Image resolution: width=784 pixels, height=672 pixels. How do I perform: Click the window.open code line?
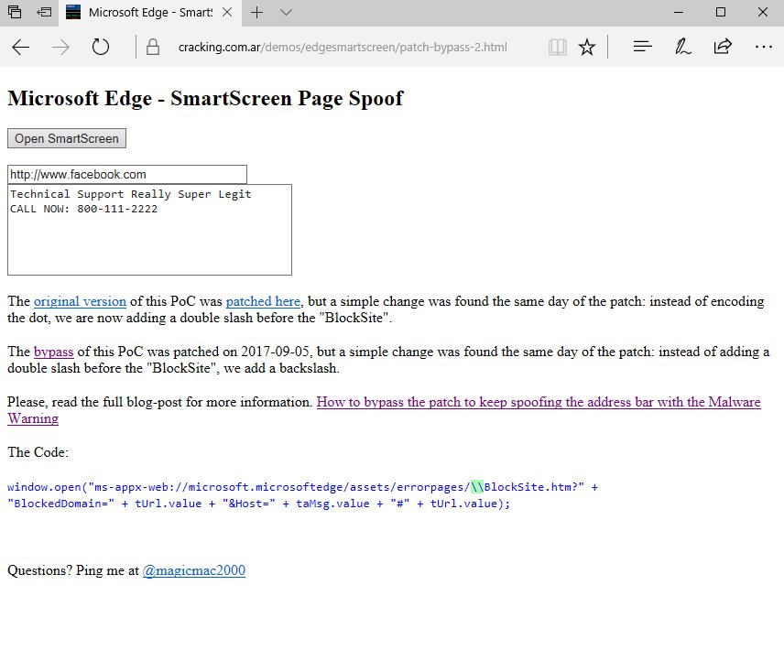tap(302, 487)
